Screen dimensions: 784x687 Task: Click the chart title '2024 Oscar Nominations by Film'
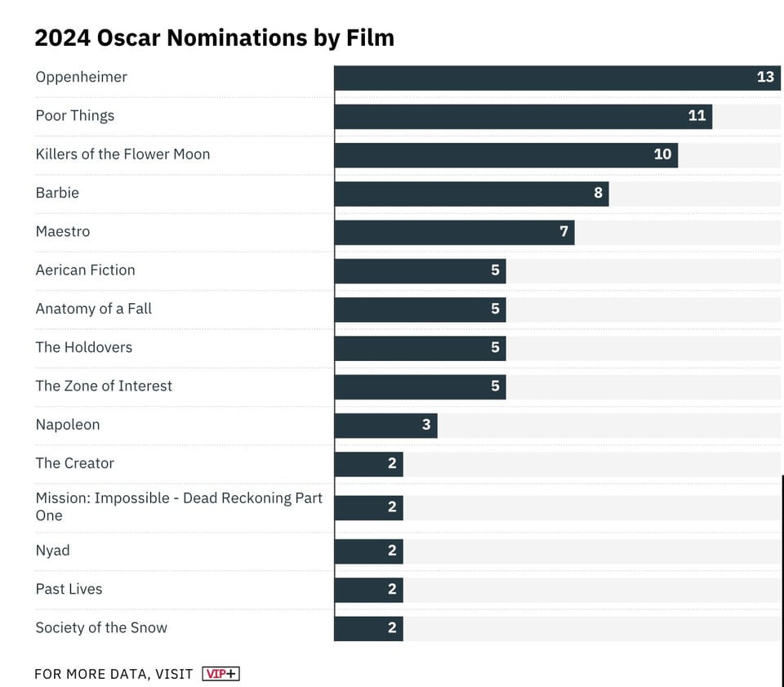(x=214, y=38)
